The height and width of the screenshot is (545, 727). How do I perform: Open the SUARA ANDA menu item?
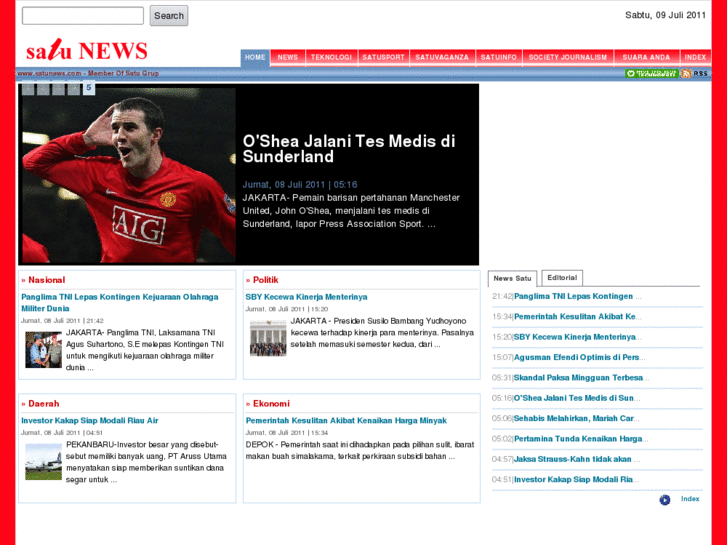[x=646, y=58]
